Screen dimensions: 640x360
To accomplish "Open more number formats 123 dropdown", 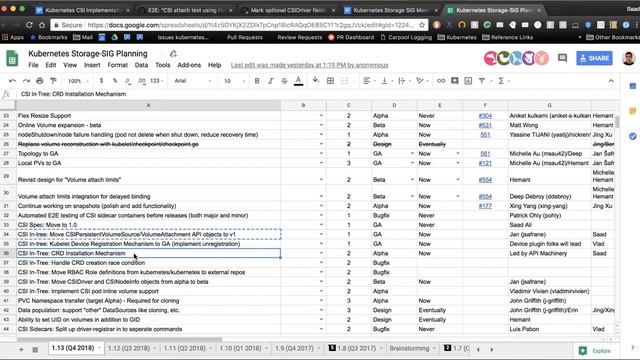I will [157, 81].
